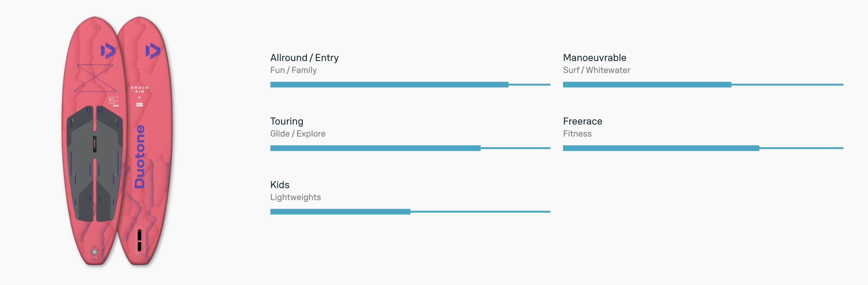Image resolution: width=868 pixels, height=285 pixels.
Task: Click the black fin box on the right board
Action: point(139,240)
